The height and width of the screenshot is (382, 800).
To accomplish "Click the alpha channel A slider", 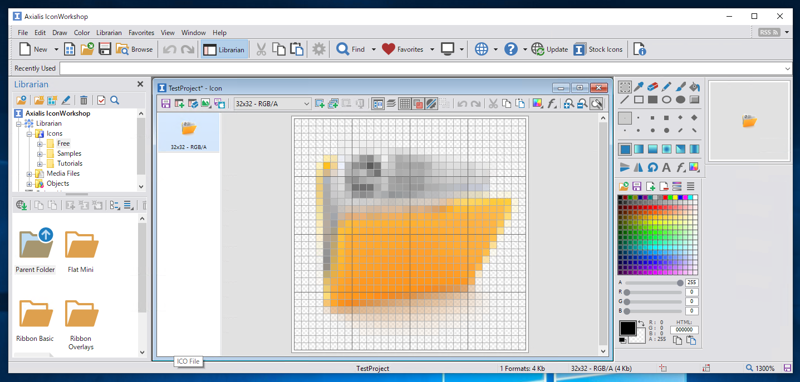I will (x=654, y=283).
